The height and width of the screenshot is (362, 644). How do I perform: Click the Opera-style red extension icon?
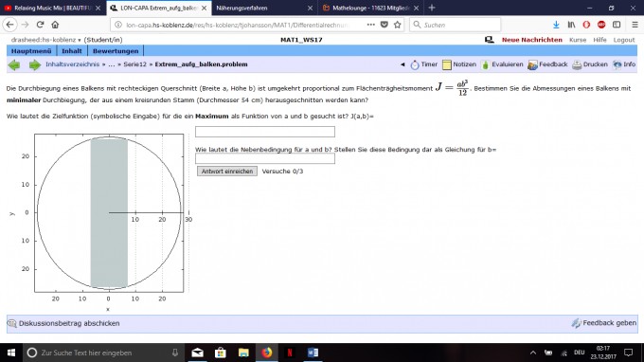[586, 25]
